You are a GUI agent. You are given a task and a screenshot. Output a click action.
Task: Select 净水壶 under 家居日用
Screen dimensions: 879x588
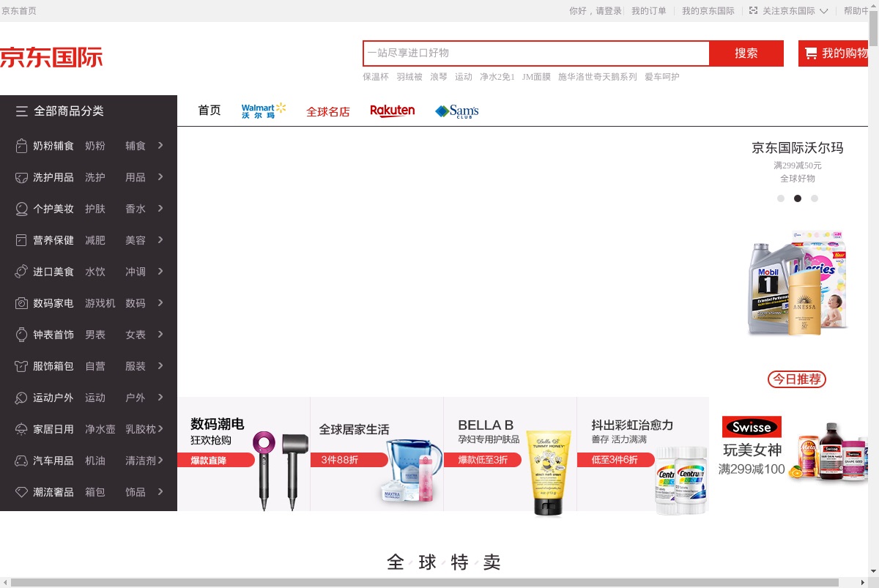[x=100, y=429]
